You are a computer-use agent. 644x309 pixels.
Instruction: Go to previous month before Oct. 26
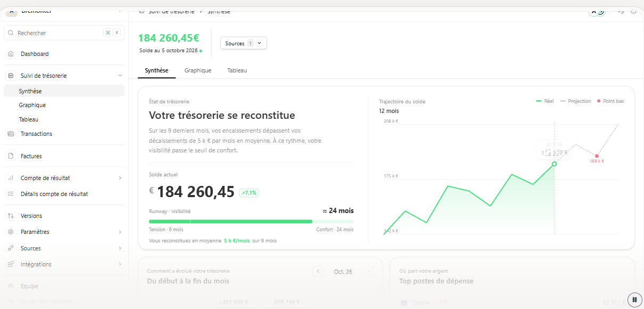point(318,272)
